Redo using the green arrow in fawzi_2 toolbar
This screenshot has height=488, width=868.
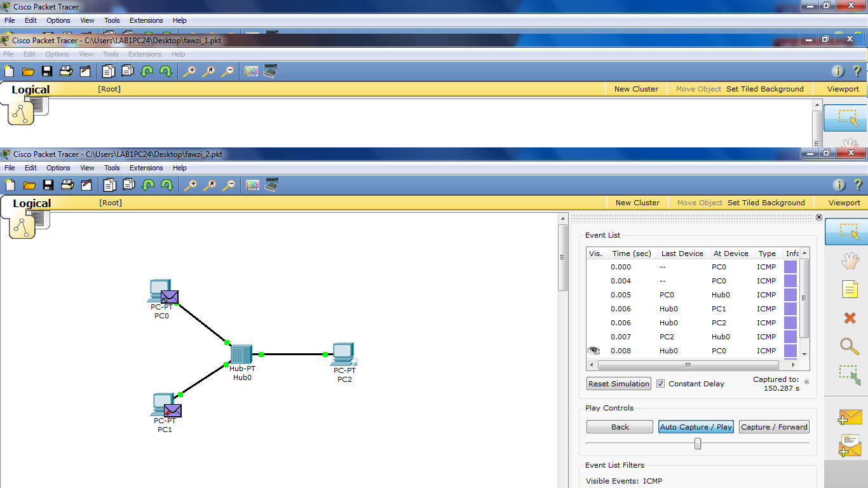[x=166, y=185]
